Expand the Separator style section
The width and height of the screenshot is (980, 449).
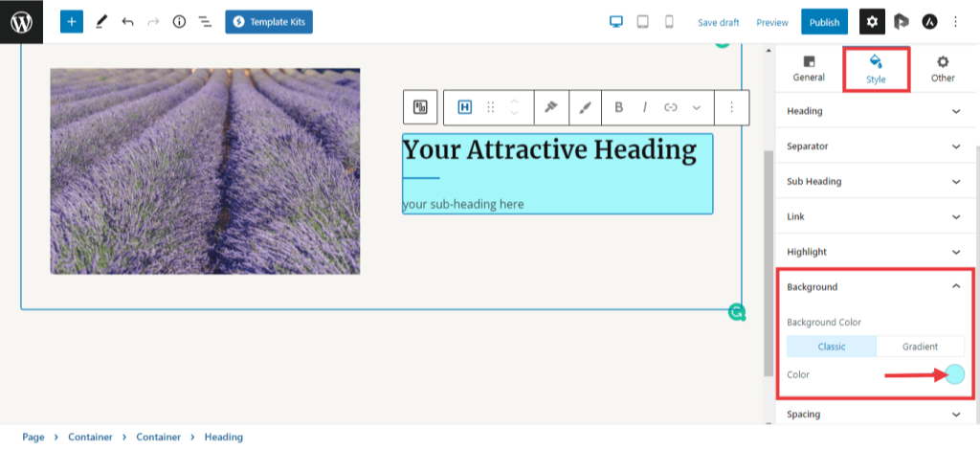[875, 146]
